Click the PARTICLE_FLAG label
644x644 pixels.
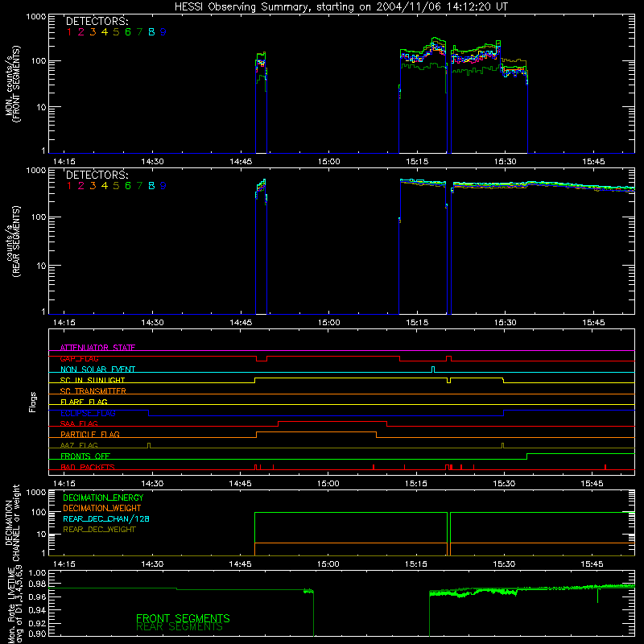coord(90,434)
